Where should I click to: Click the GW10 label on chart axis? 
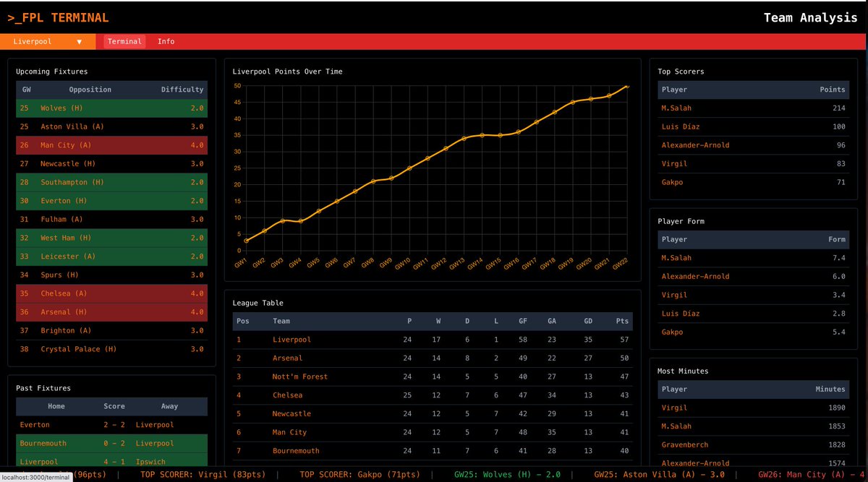pos(404,264)
